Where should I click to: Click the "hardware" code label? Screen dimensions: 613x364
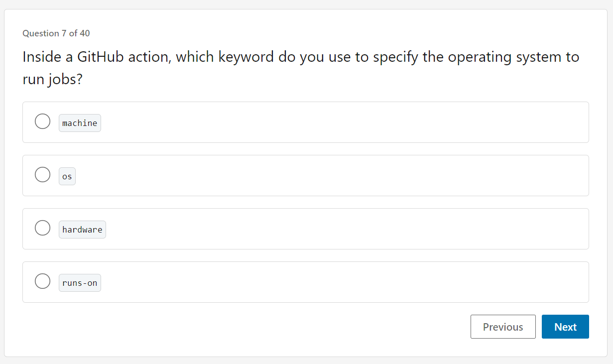pos(82,229)
